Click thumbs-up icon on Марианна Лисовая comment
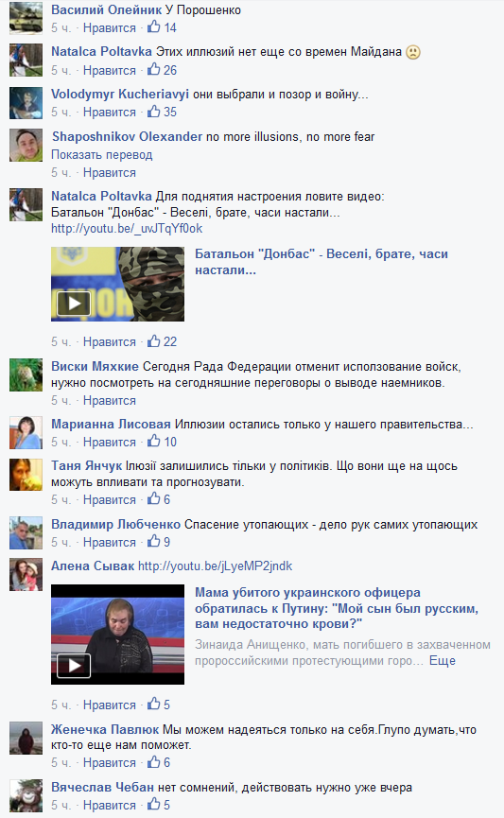504x818 pixels. tap(154, 442)
